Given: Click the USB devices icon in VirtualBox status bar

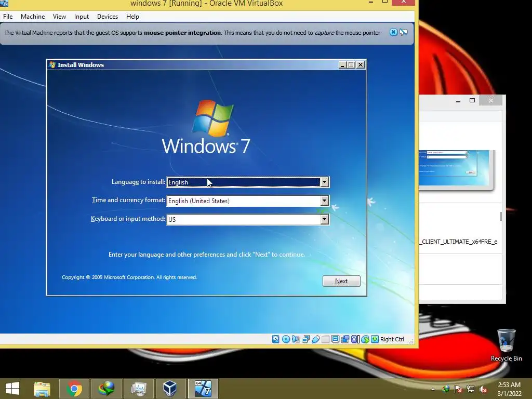Looking at the screenshot, I should (x=315, y=339).
